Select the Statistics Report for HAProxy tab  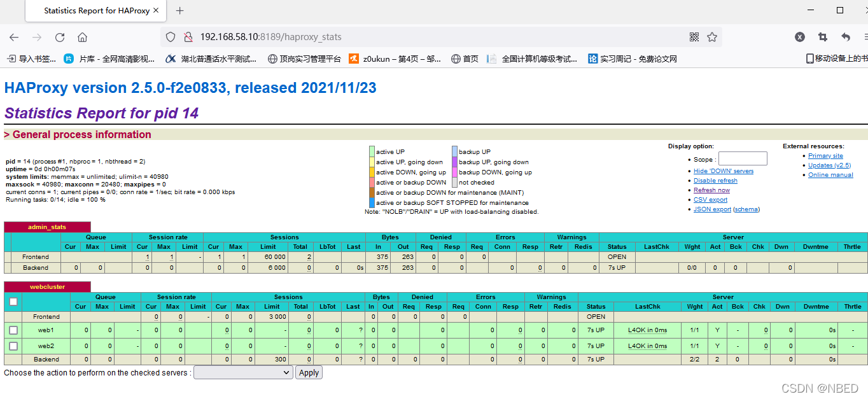[x=95, y=11]
